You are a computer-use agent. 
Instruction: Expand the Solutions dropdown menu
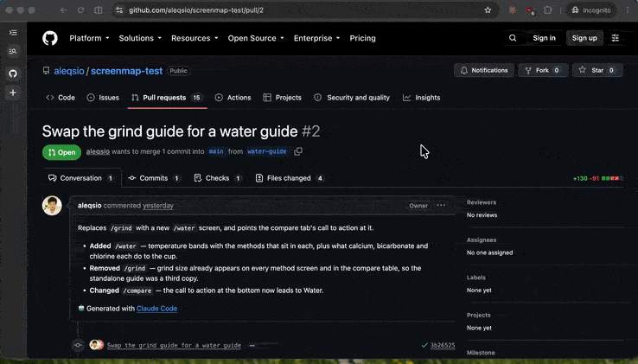[140, 38]
